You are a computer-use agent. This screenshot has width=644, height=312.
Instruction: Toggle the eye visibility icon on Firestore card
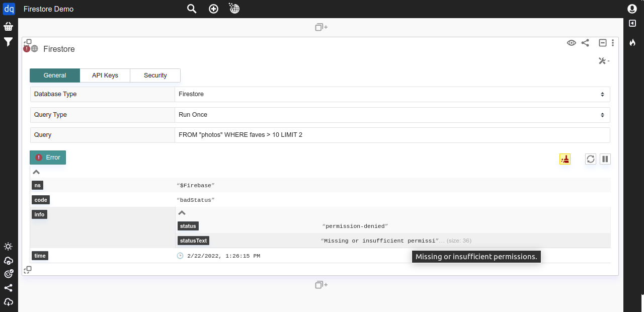[572, 43]
